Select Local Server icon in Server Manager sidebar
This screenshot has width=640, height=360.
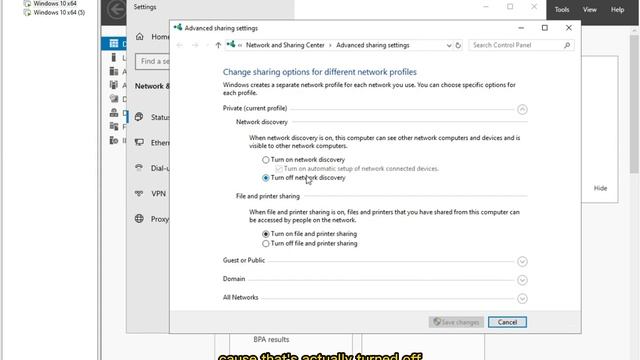pyautogui.click(x=114, y=58)
